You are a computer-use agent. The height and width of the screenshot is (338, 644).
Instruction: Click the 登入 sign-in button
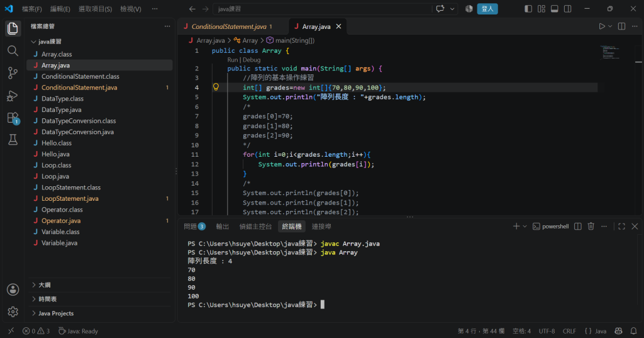(x=487, y=9)
